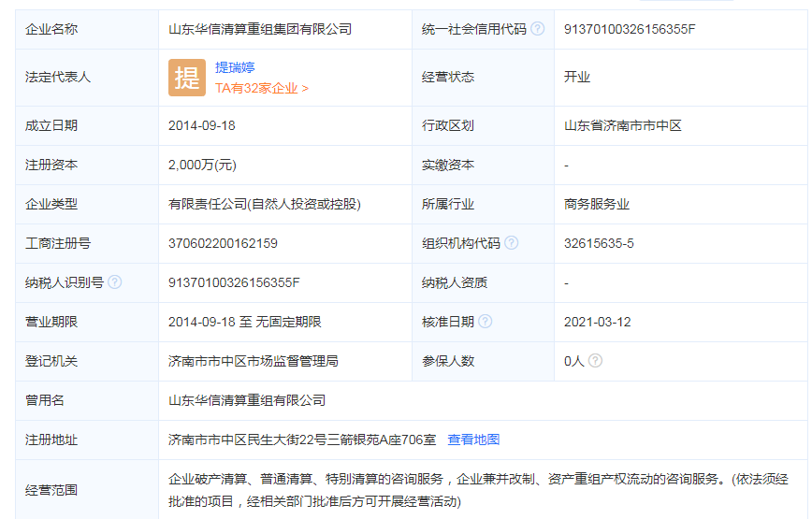Click the 工商注册号 label cell
The image size is (812, 519).
pyautogui.click(x=87, y=243)
